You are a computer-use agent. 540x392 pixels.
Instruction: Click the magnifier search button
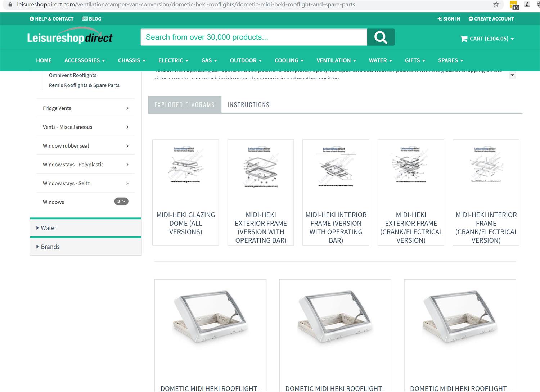click(x=381, y=37)
